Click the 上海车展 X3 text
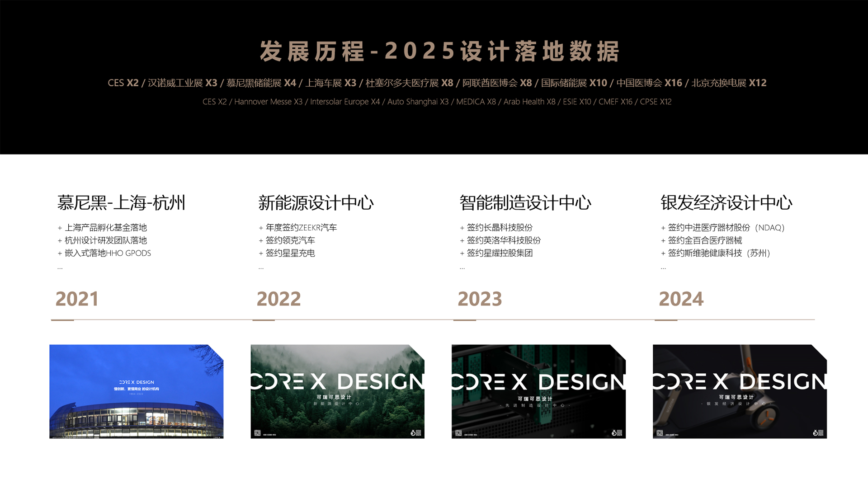 pos(331,83)
